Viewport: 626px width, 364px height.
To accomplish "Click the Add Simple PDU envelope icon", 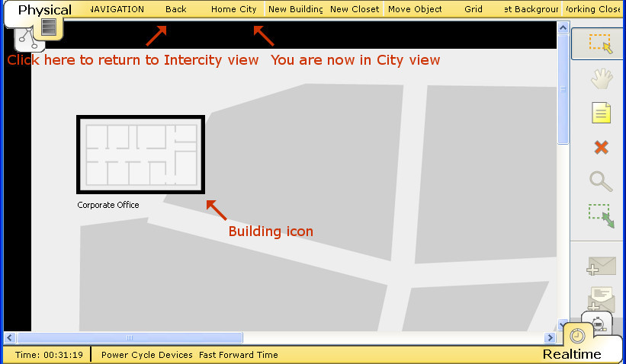I will point(602,267).
